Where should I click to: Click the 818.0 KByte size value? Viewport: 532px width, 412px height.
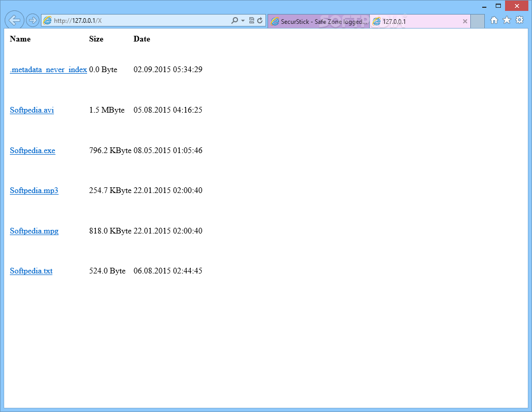click(110, 231)
